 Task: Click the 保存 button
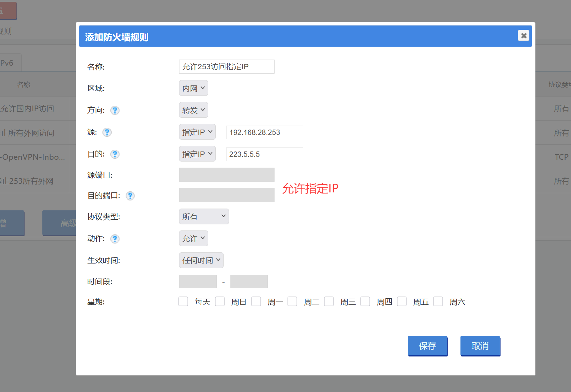coord(427,346)
